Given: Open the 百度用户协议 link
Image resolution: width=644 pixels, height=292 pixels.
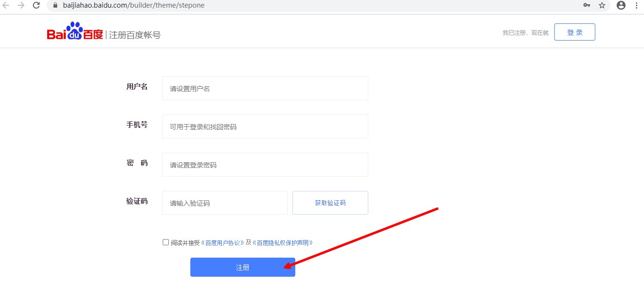Looking at the screenshot, I should 223,243.
